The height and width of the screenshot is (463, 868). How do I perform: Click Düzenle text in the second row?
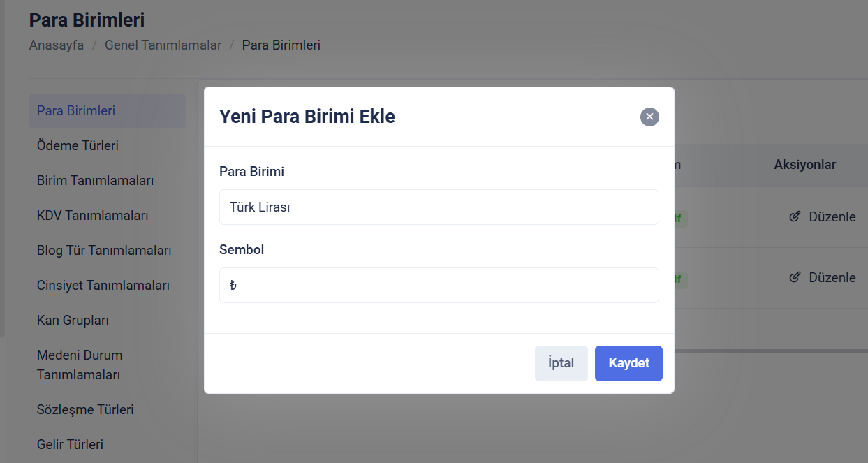[832, 277]
